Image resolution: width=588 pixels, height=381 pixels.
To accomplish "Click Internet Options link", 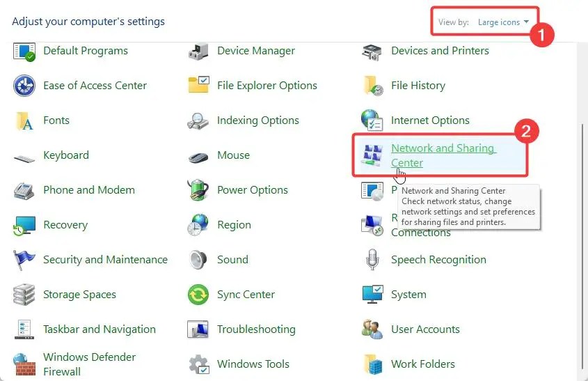I will click(430, 120).
